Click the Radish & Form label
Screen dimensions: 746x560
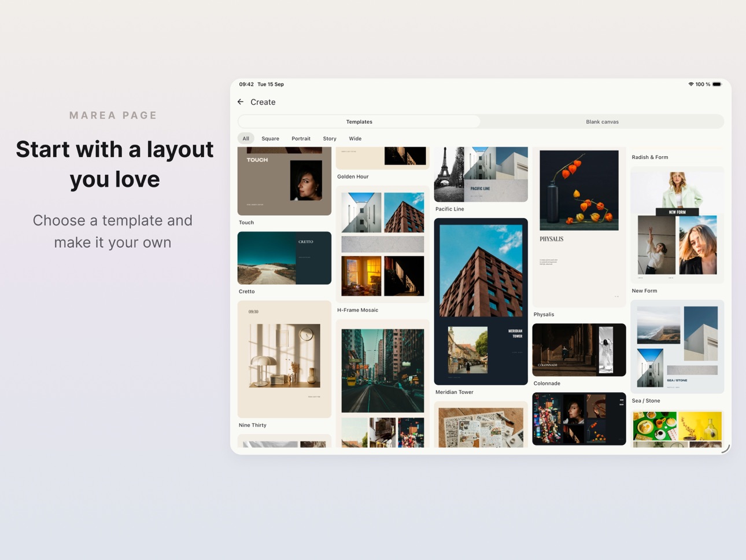[650, 157]
